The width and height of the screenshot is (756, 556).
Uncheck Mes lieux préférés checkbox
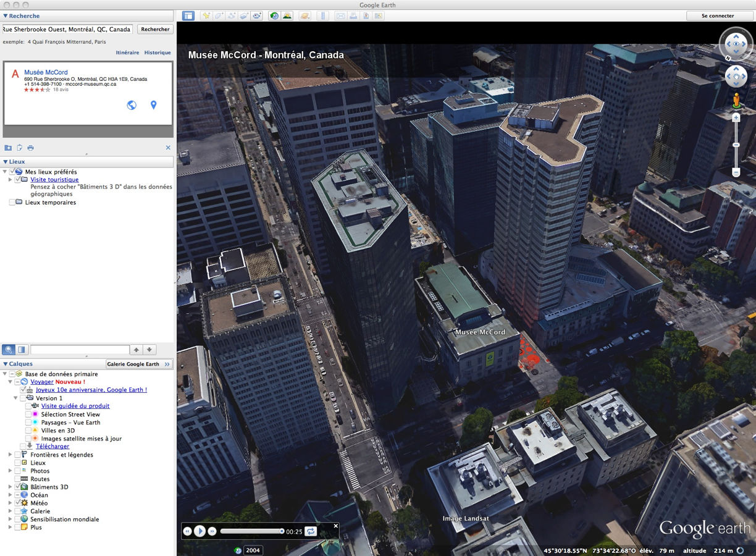click(12, 172)
